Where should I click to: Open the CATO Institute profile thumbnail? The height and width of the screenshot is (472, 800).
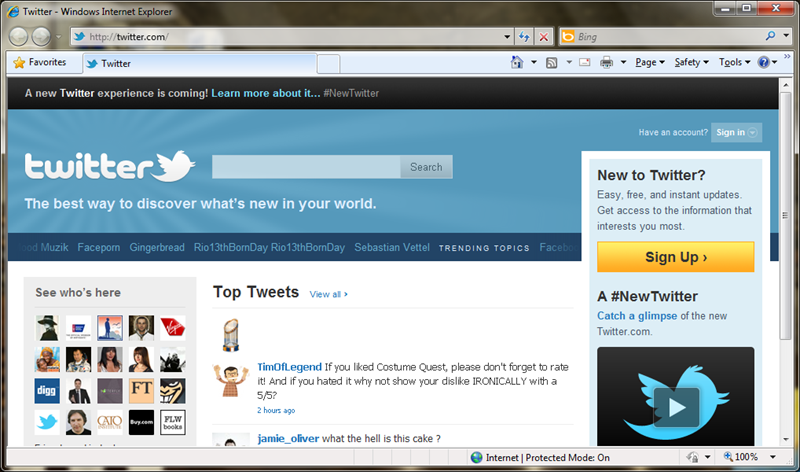(110, 423)
